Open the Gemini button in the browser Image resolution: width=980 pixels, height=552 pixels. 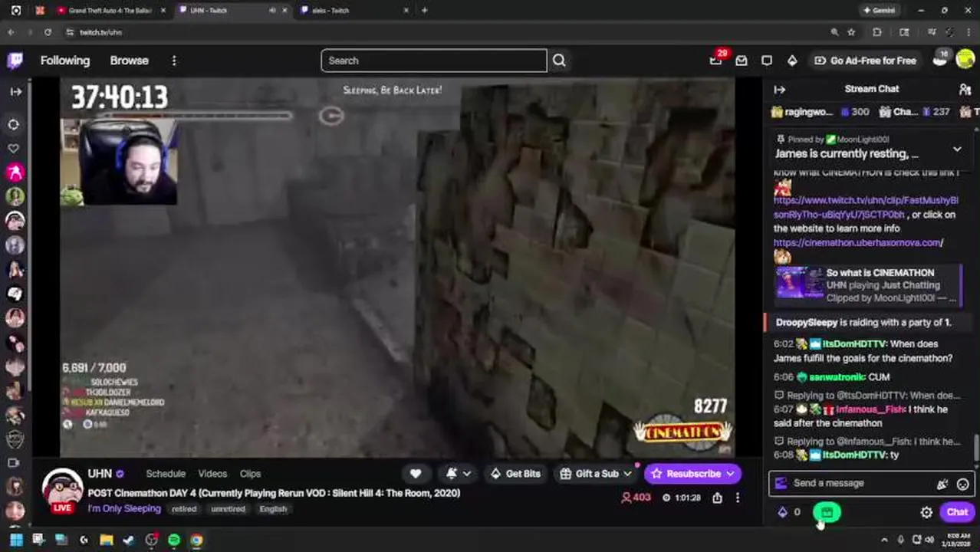click(879, 11)
